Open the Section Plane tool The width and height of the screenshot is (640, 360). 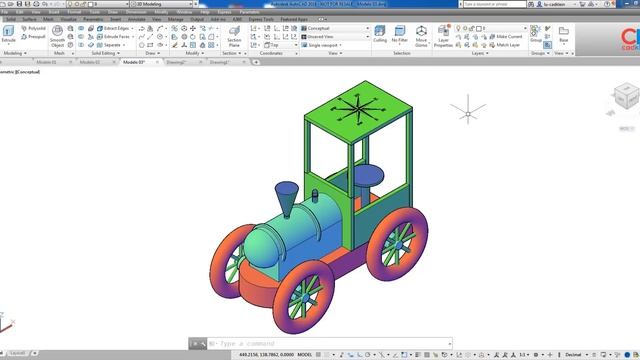pos(234,37)
